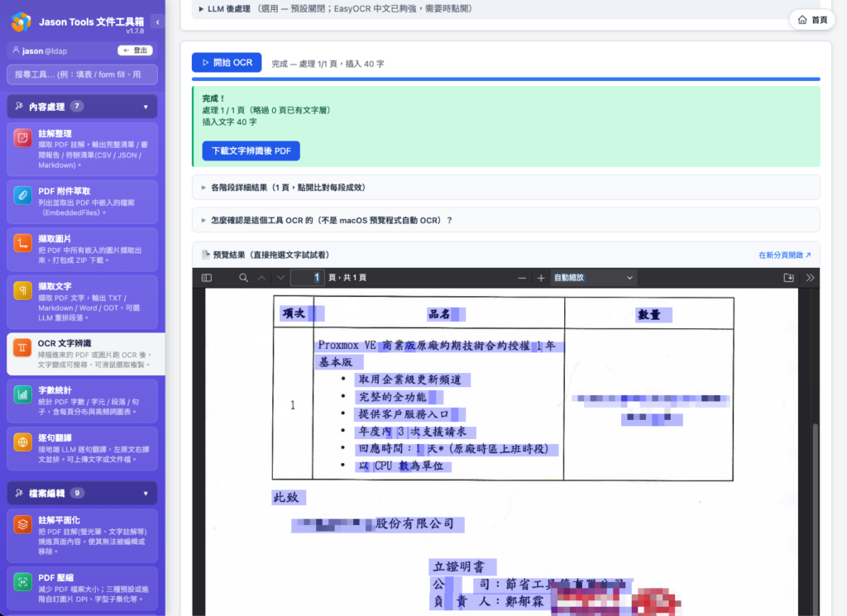Viewport: 847px width, 616px height.
Task: Zoom out with the minus icon
Action: 522,278
